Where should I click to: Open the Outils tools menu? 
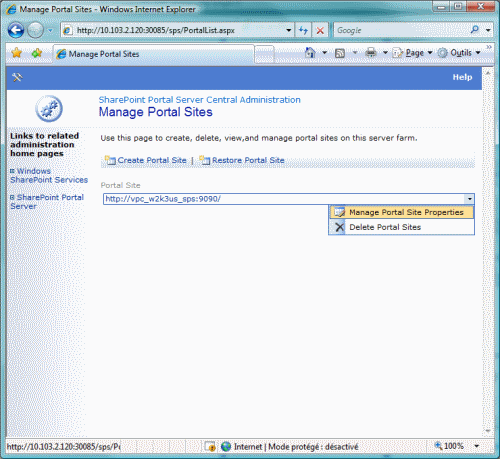pyautogui.click(x=459, y=53)
